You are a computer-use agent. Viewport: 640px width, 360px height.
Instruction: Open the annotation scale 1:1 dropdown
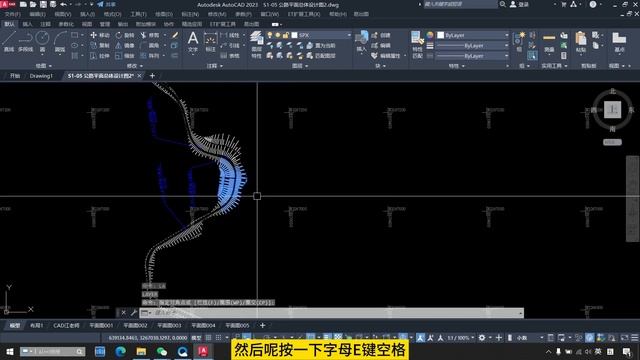click(460, 338)
